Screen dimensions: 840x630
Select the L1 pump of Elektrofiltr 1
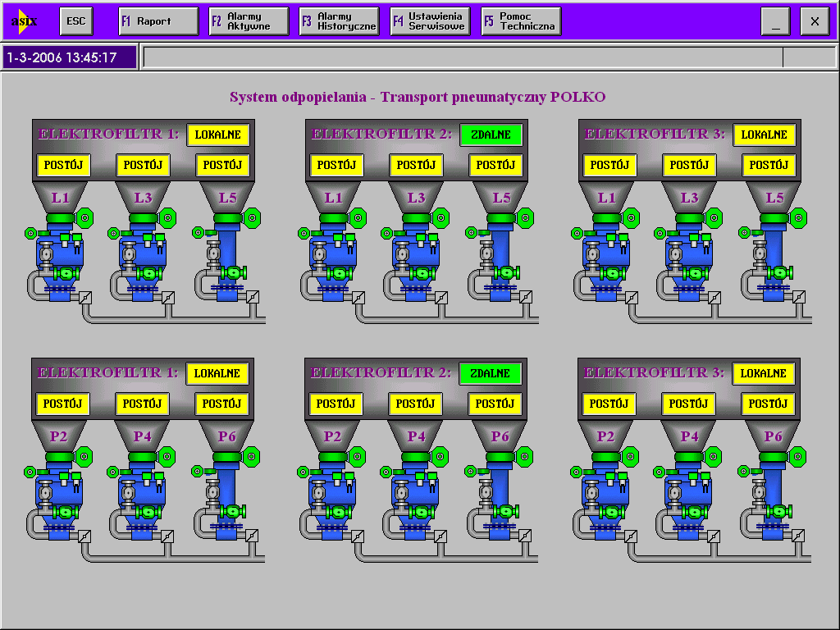point(59,262)
